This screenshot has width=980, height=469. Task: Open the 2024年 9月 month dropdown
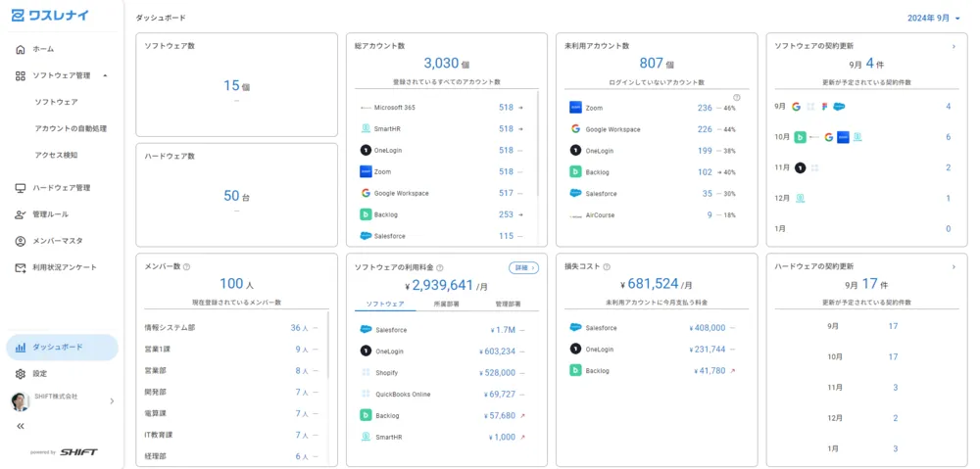[x=934, y=18]
